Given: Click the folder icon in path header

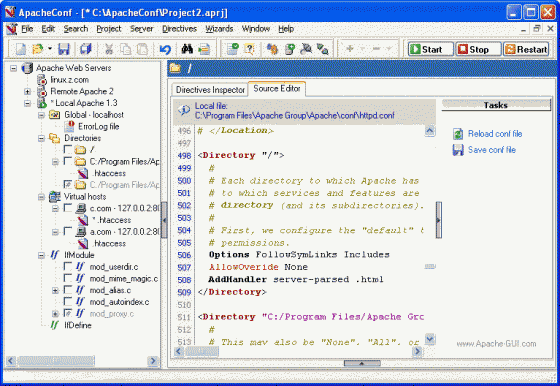Looking at the screenshot, I should tap(175, 68).
